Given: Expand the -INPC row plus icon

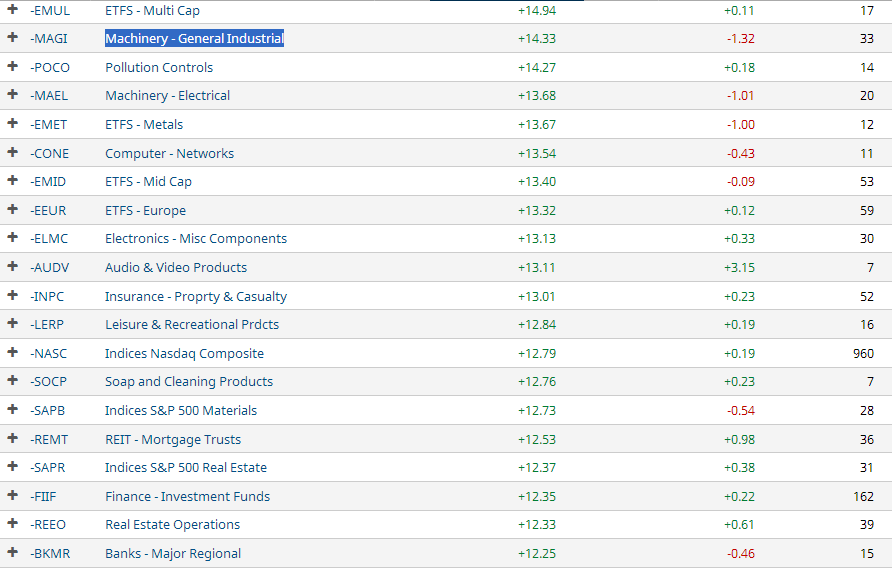Looking at the screenshot, I should 12,295.
